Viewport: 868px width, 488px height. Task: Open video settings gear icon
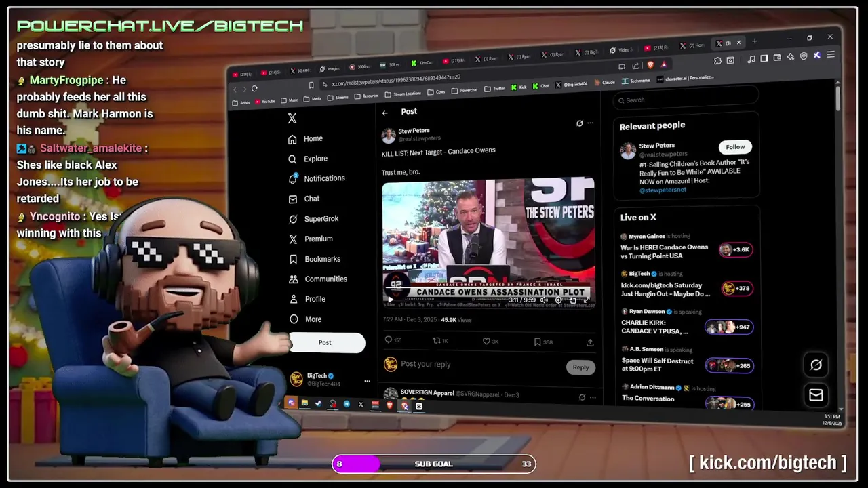558,300
